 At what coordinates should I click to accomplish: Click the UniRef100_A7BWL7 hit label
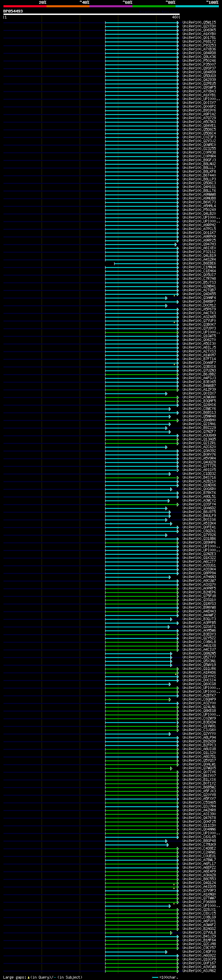(x=199, y=860)
